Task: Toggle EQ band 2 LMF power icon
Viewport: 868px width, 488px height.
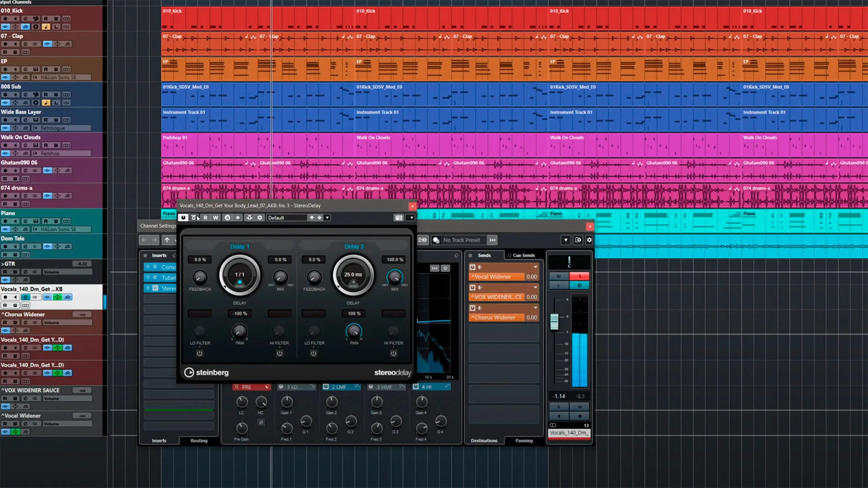Action: pos(326,386)
